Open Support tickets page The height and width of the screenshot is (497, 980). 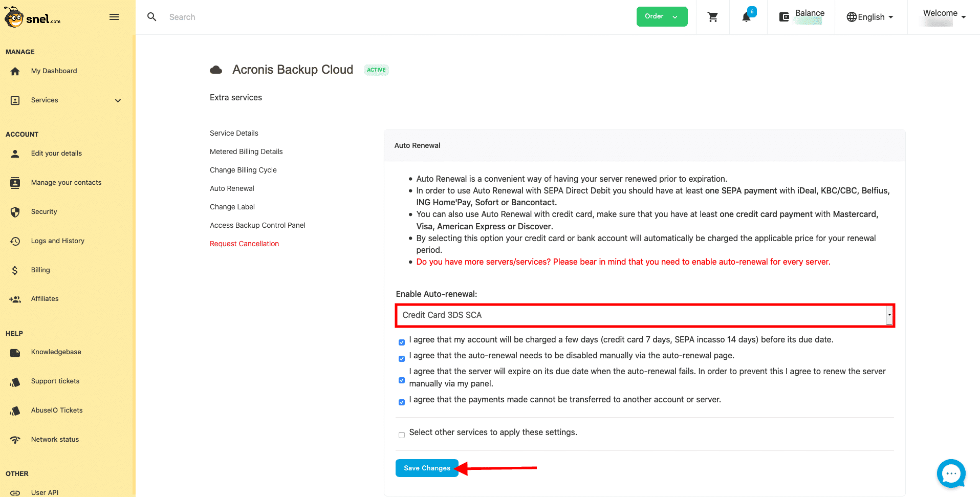click(55, 381)
